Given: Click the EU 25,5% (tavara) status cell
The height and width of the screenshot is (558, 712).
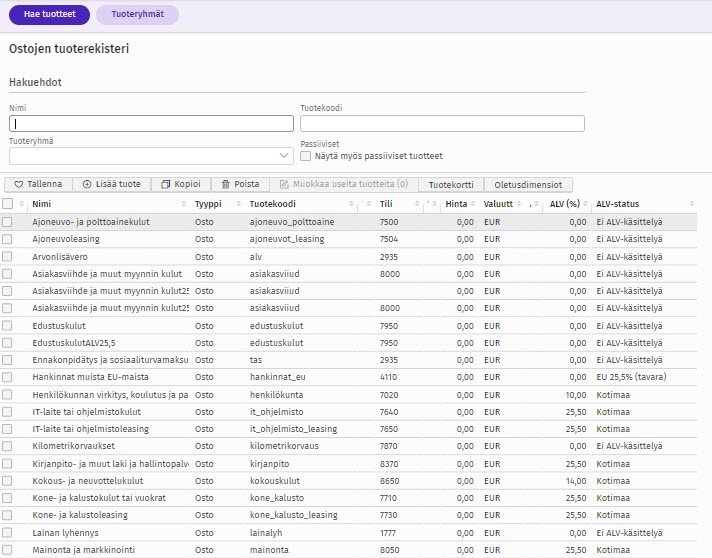Looking at the screenshot, I should pyautogui.click(x=631, y=377).
